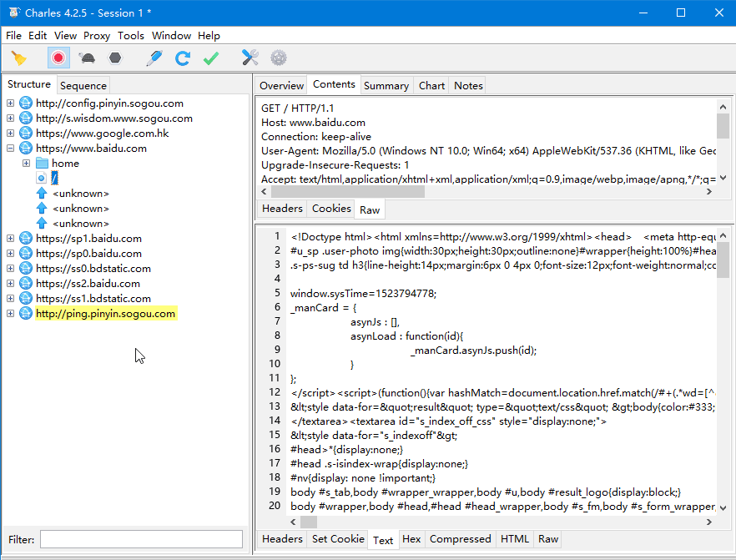The image size is (736, 560).
Task: Open the File menu
Action: (x=13, y=36)
